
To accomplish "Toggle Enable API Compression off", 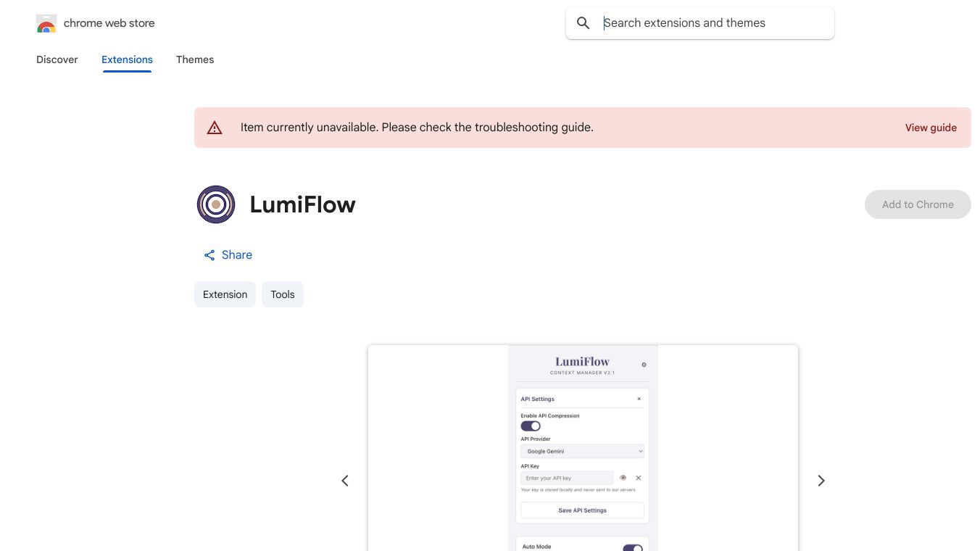I will click(x=530, y=426).
